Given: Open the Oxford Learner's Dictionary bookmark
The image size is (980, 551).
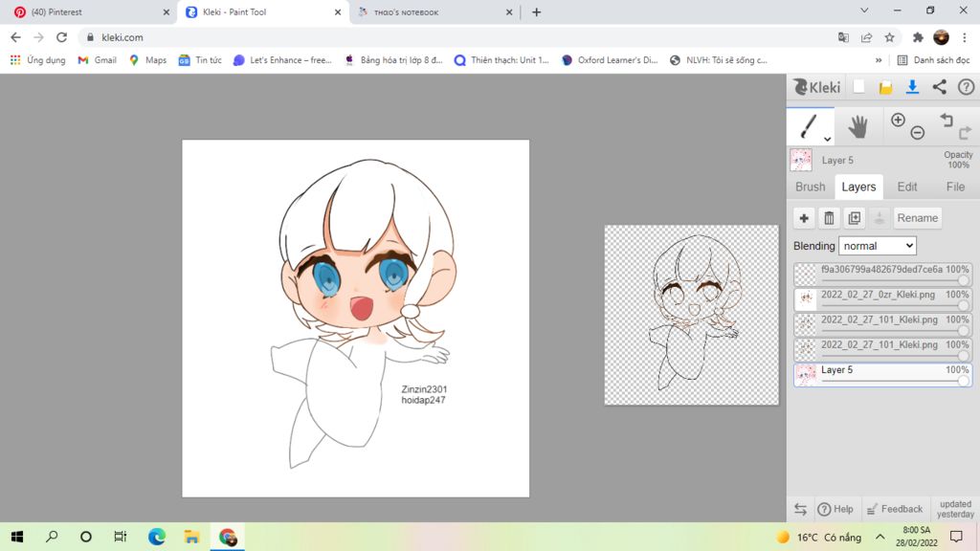Looking at the screenshot, I should [x=610, y=60].
